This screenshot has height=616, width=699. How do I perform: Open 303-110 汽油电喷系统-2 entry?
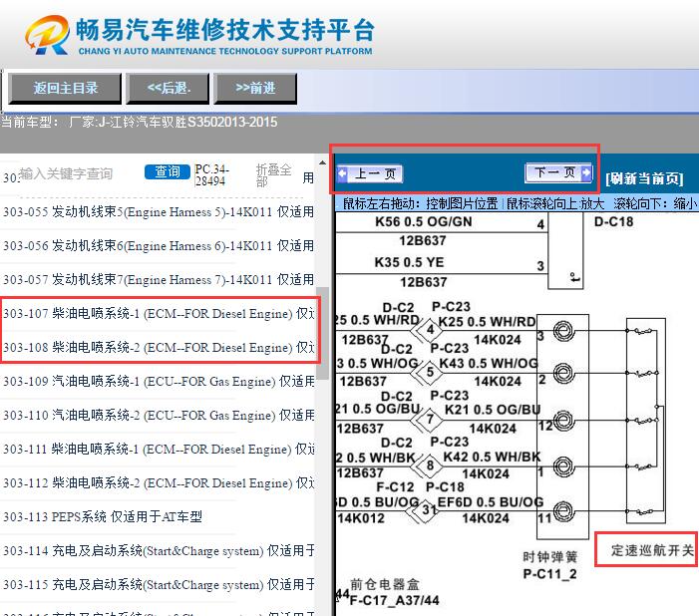coord(158,415)
